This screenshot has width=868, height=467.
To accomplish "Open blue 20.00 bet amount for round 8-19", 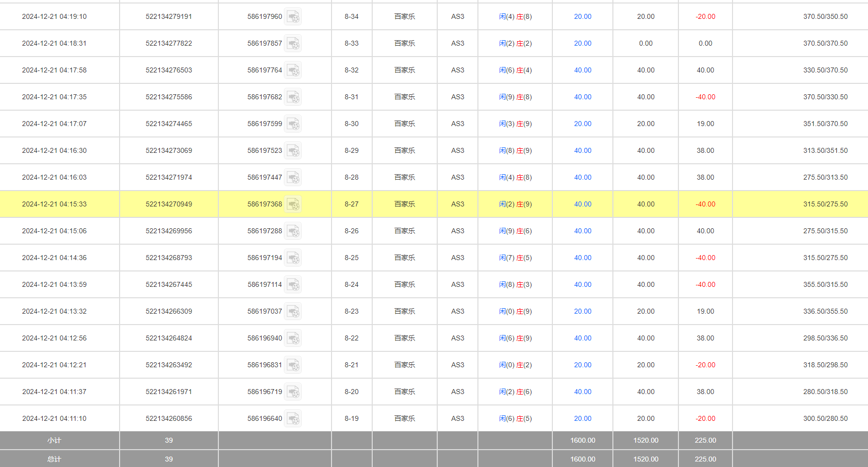I will coord(583,419).
